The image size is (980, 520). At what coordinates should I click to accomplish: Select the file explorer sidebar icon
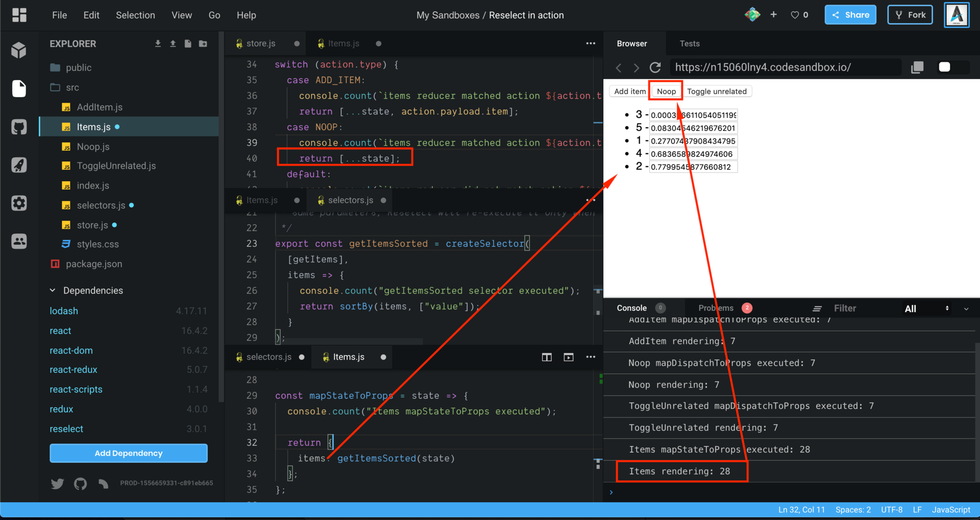point(19,88)
